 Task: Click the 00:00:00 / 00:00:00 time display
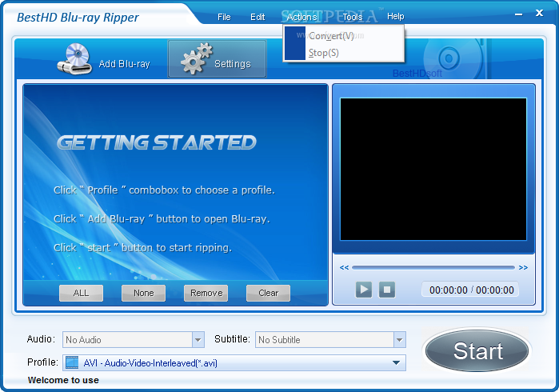(x=471, y=290)
